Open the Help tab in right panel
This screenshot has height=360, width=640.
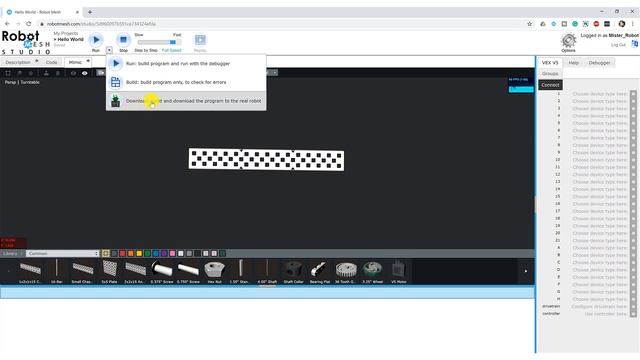point(573,63)
